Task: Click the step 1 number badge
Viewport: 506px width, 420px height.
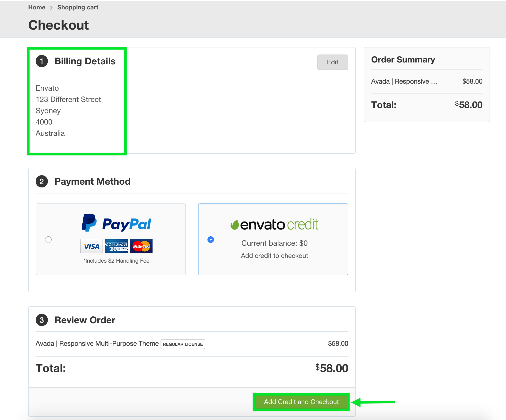Action: (x=42, y=61)
